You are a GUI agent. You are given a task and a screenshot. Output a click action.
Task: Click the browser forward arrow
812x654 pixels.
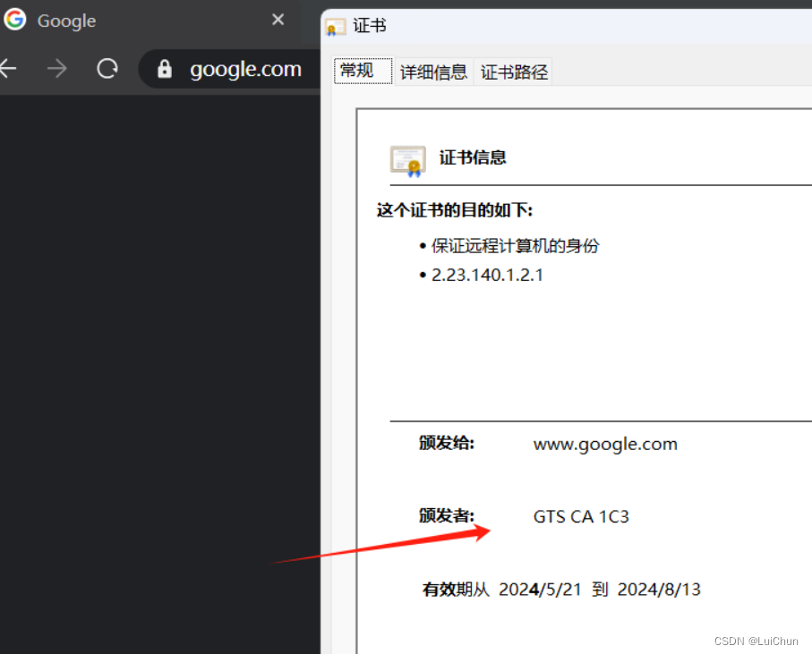click(57, 68)
